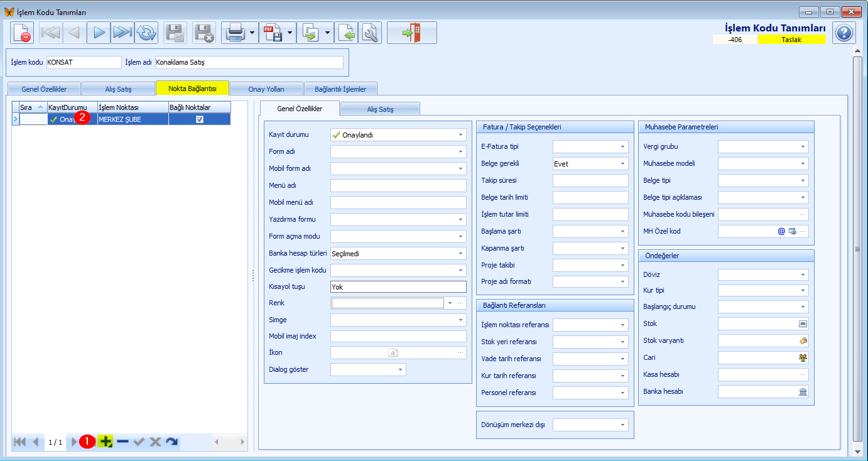Click the tag icon in Stok varyantı field

pyautogui.click(x=802, y=341)
